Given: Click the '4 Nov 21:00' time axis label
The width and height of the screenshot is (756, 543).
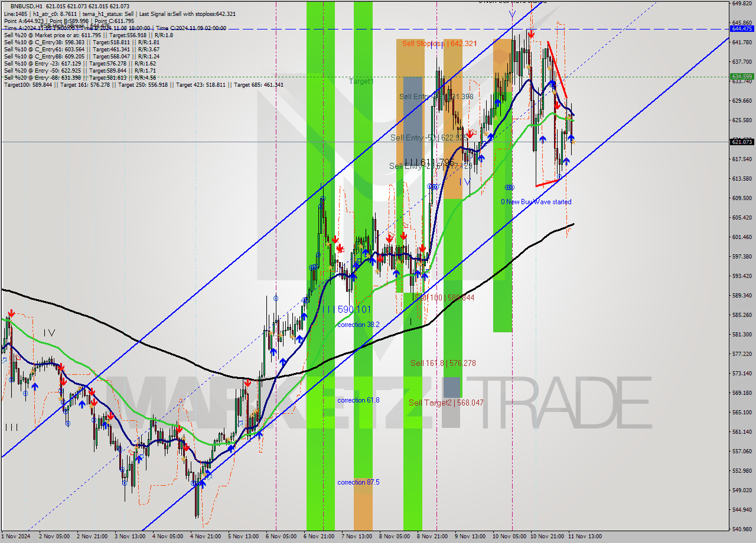Looking at the screenshot, I should click(205, 537).
